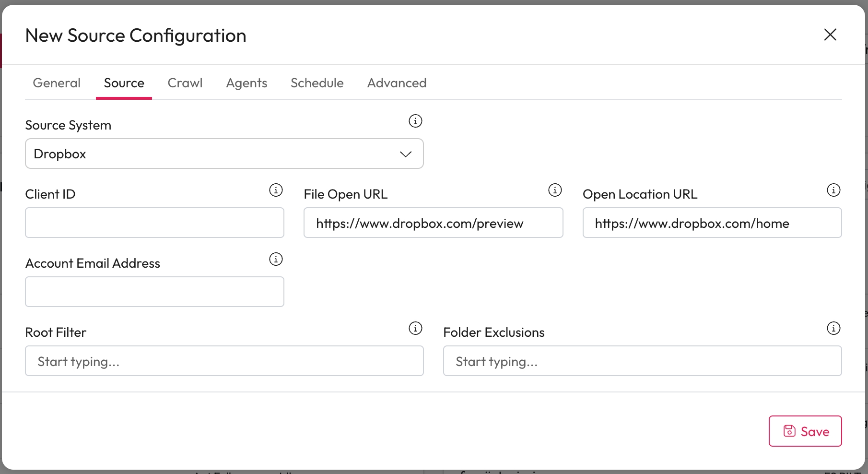Click Account Email Address info icon

pyautogui.click(x=276, y=259)
